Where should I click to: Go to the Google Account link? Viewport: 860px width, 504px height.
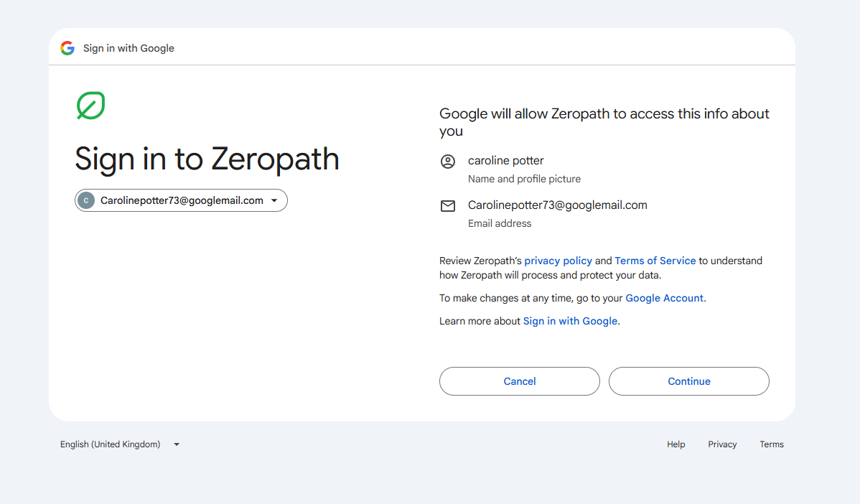point(664,298)
